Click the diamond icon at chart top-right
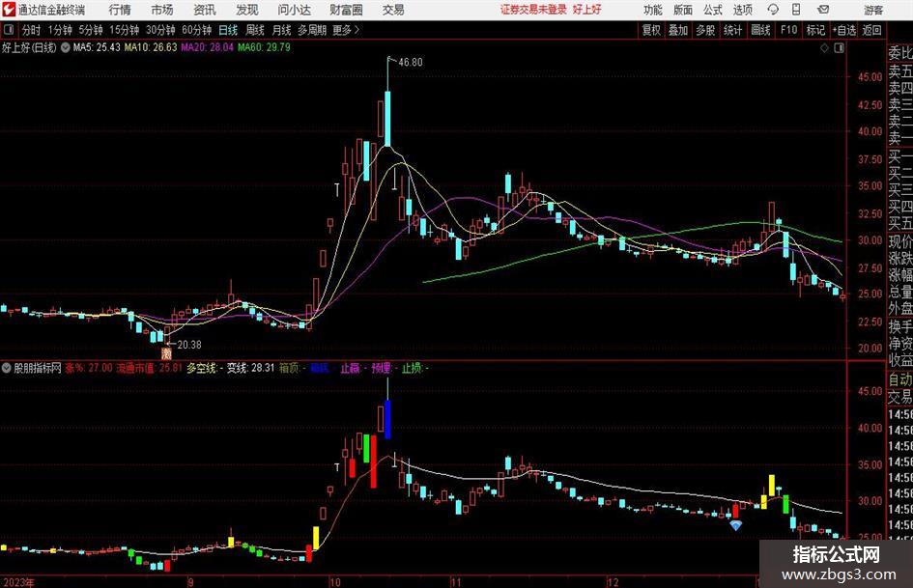 (x=824, y=48)
